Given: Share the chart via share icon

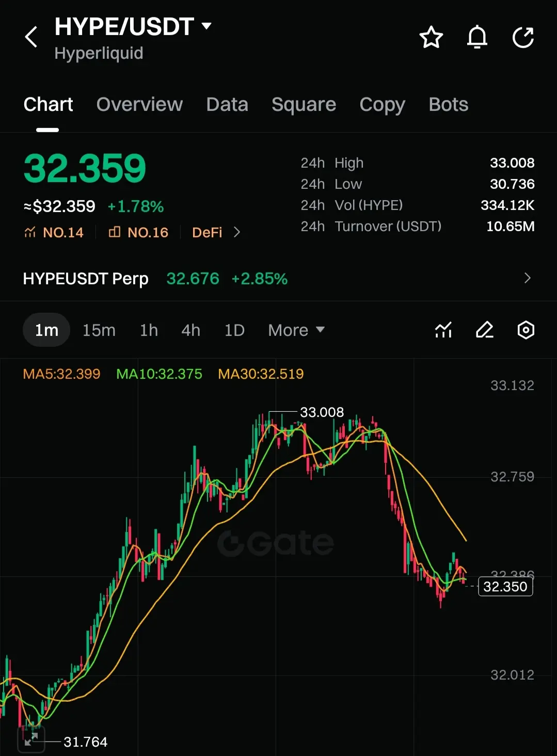Looking at the screenshot, I should (523, 37).
